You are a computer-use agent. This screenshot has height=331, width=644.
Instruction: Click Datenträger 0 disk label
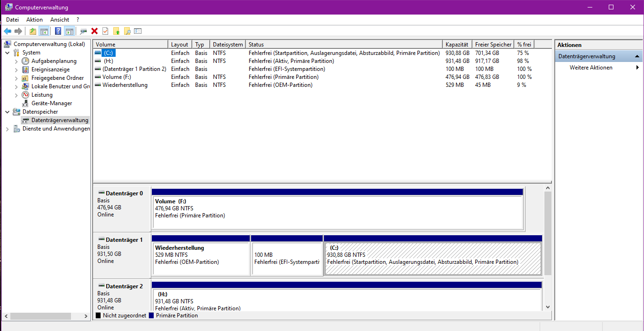pos(124,193)
